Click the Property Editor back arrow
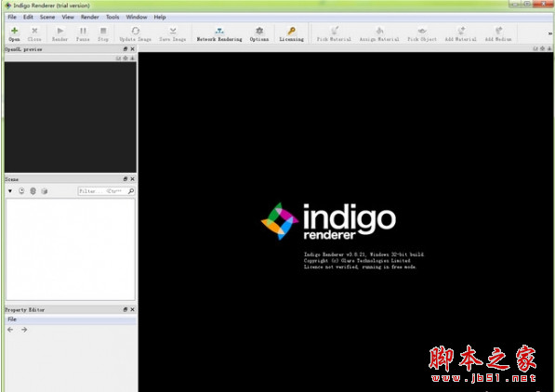 coord(10,330)
